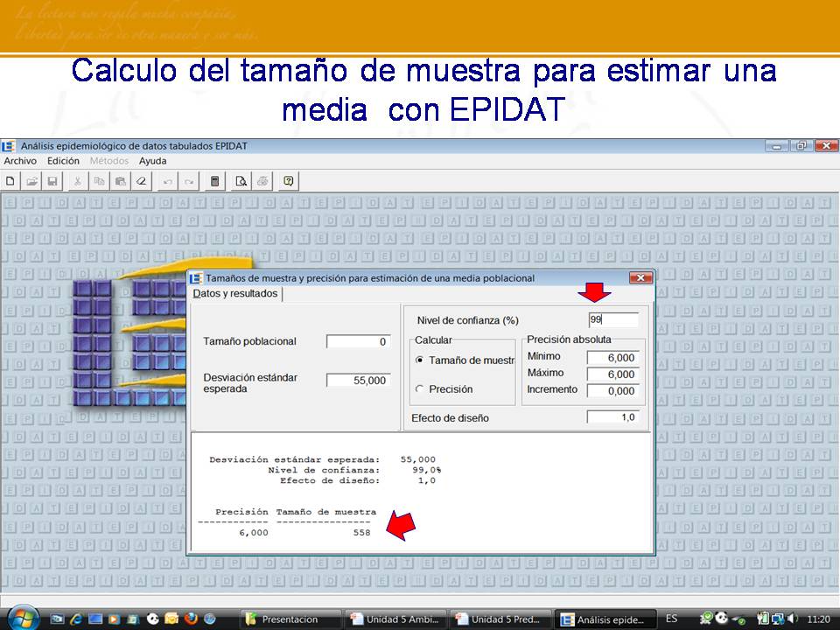The height and width of the screenshot is (630, 840).
Task: Click the result value 558
Action: click(361, 533)
